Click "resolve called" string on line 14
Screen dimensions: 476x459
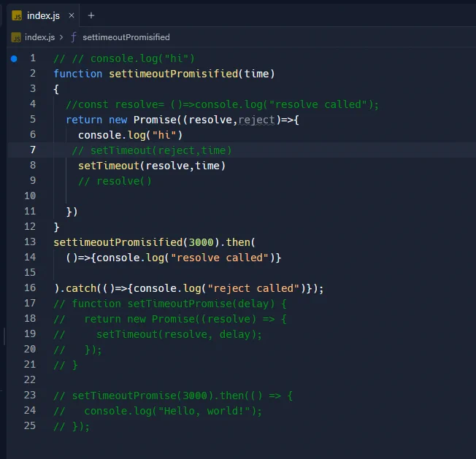point(220,258)
